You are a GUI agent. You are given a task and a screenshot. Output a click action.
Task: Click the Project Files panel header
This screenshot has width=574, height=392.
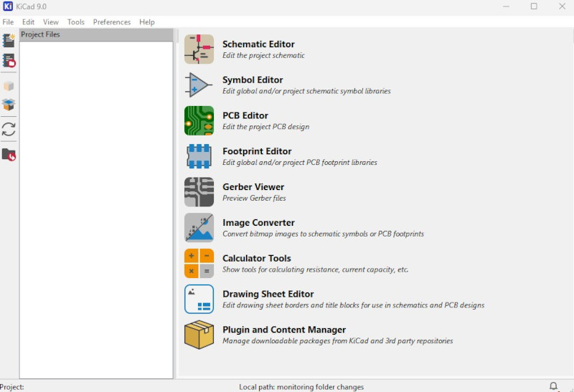tap(96, 34)
